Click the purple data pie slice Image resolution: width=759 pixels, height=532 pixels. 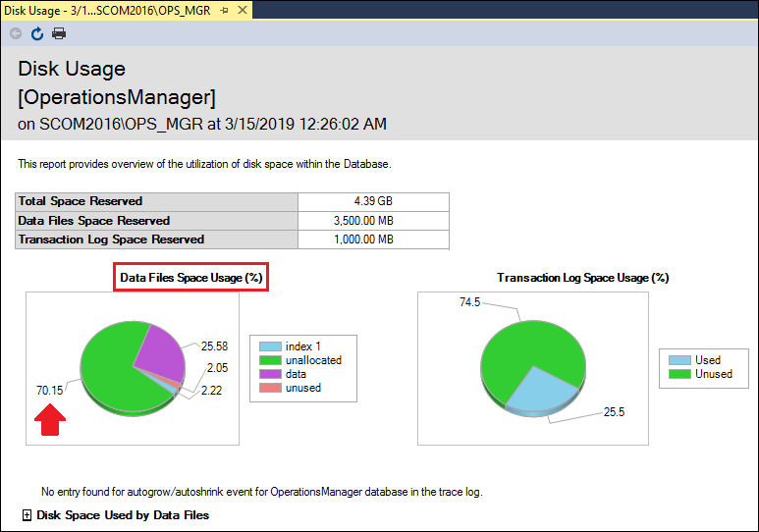click(x=162, y=352)
